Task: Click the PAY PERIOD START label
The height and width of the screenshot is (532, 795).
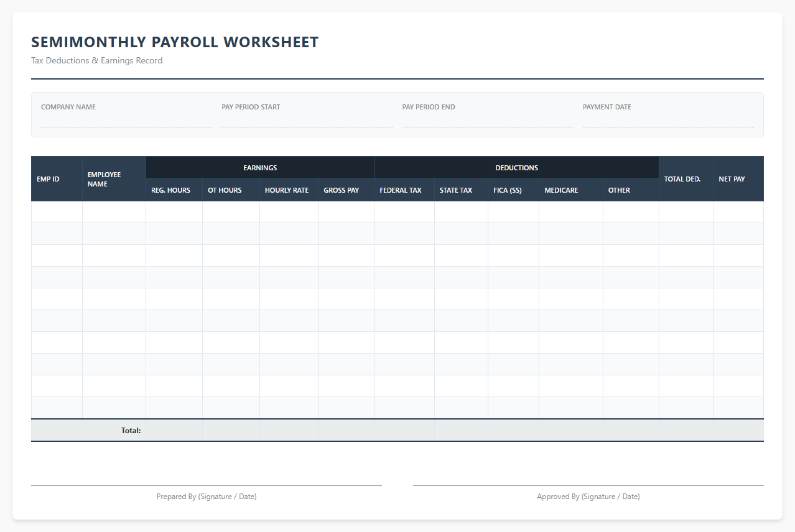Action: (251, 107)
